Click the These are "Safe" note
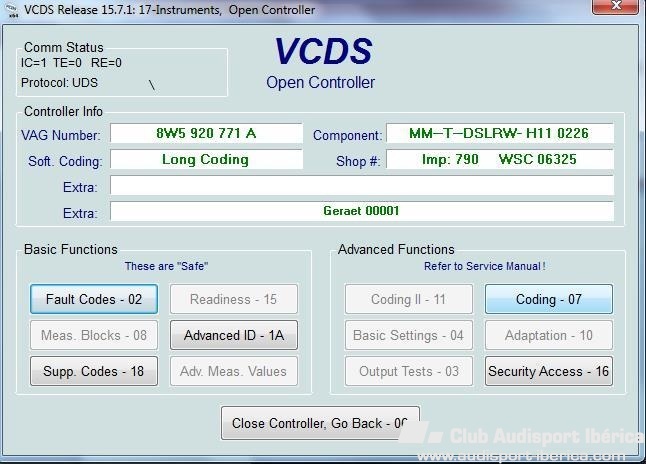The width and height of the screenshot is (646, 464). [x=166, y=266]
